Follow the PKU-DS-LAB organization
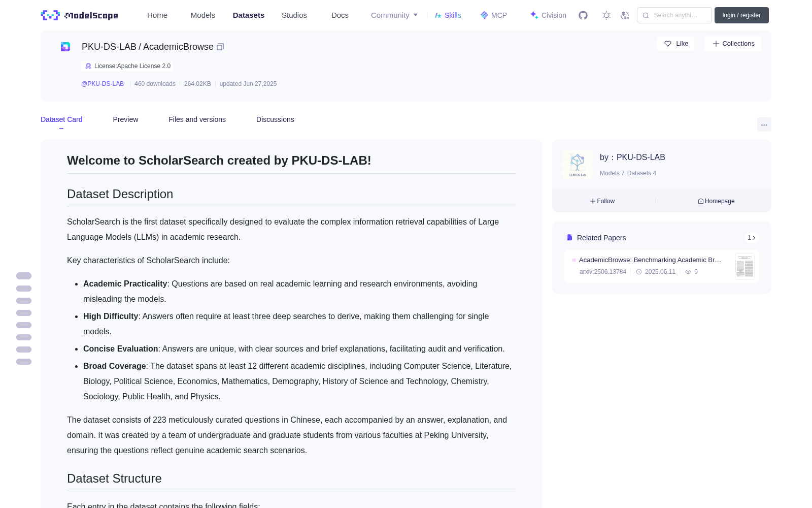This screenshot has width=812, height=508. coord(602,201)
